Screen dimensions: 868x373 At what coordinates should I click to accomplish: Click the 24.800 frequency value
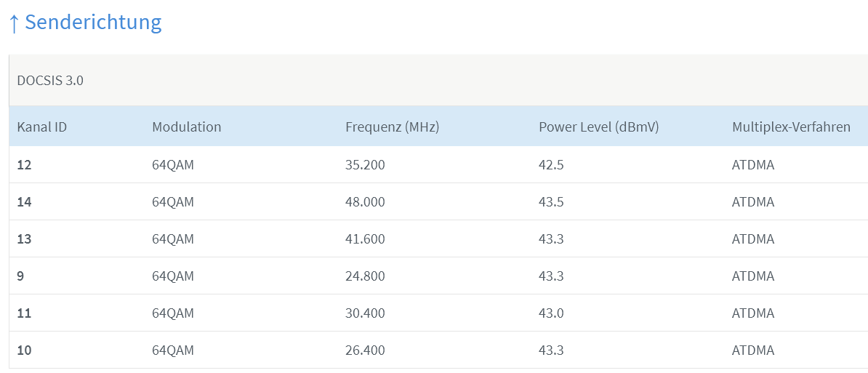(x=365, y=276)
